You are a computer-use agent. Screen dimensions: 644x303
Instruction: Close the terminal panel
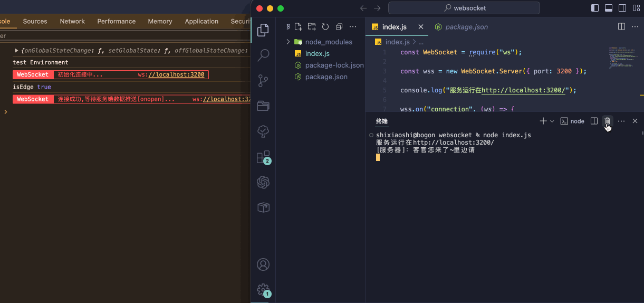click(x=635, y=121)
